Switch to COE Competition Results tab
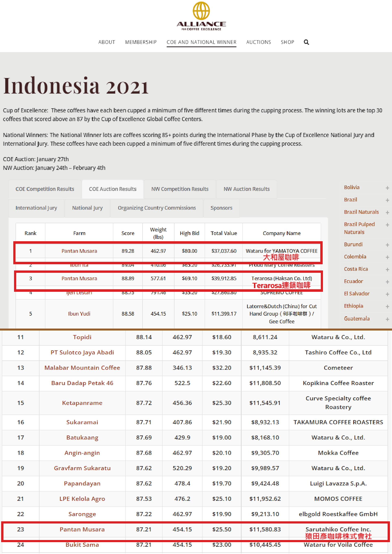The width and height of the screenshot is (392, 554). pos(45,189)
